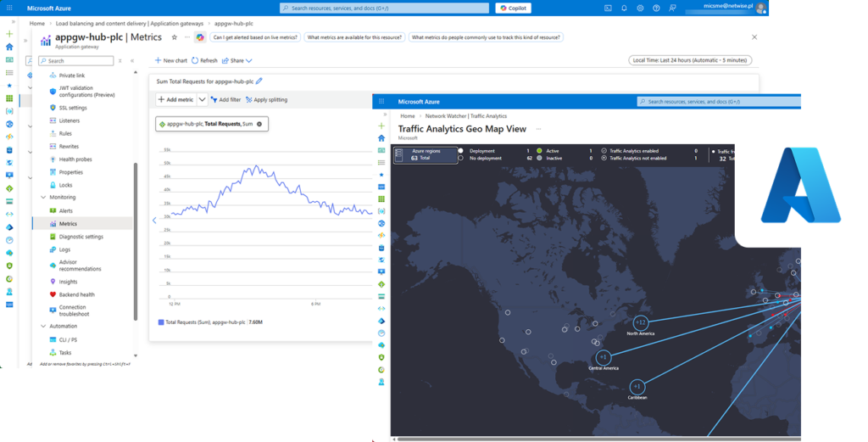Click the help question mark icon
Image resolution: width=868 pixels, height=442 pixels.
coord(655,8)
